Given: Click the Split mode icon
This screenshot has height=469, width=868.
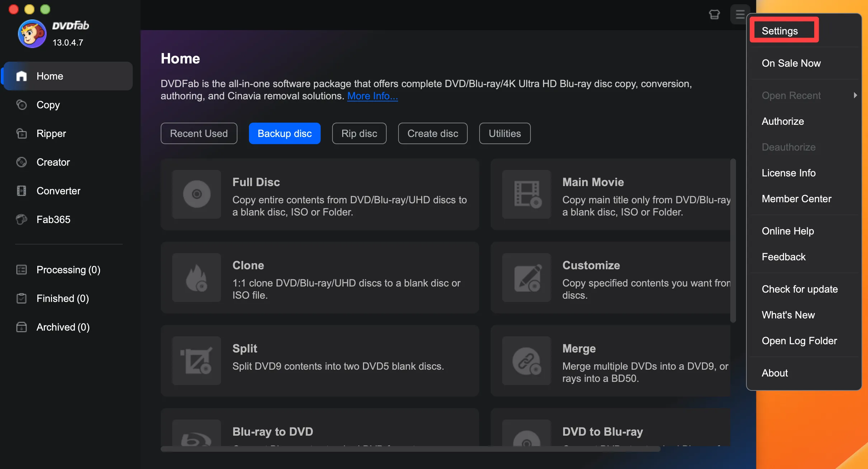Looking at the screenshot, I should (197, 360).
